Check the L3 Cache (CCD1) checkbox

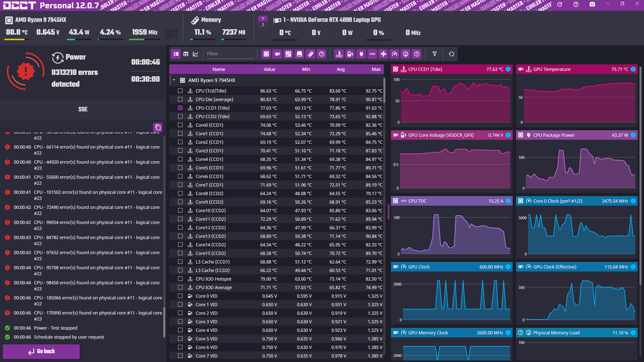(180, 262)
